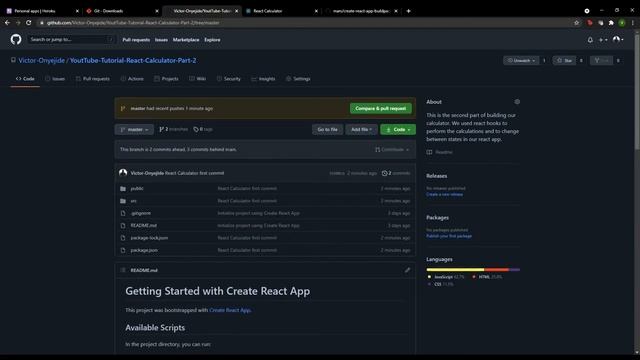The width and height of the screenshot is (640, 360).
Task: Click Publish your first package link
Action: coord(449,236)
